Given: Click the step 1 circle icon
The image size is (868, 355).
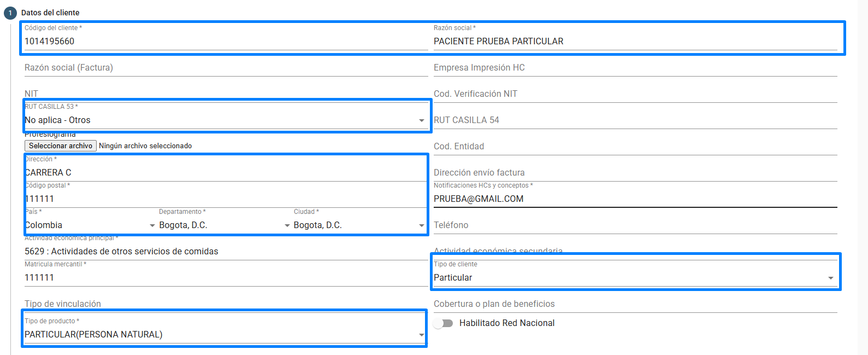Looking at the screenshot, I should coord(10,13).
